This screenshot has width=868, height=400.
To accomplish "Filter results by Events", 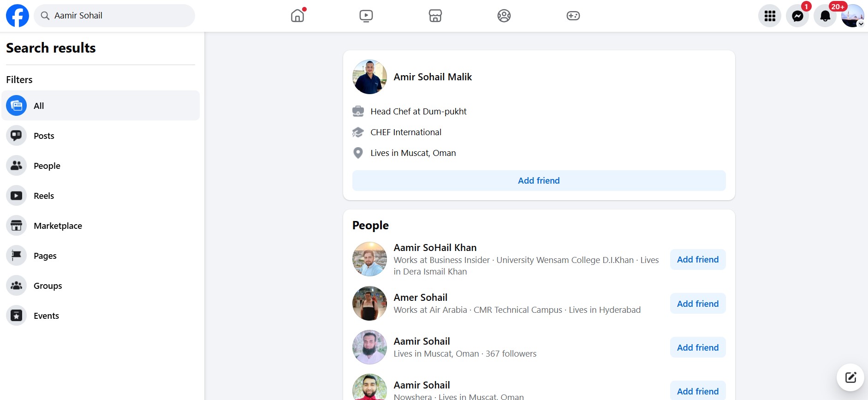I will click(46, 316).
